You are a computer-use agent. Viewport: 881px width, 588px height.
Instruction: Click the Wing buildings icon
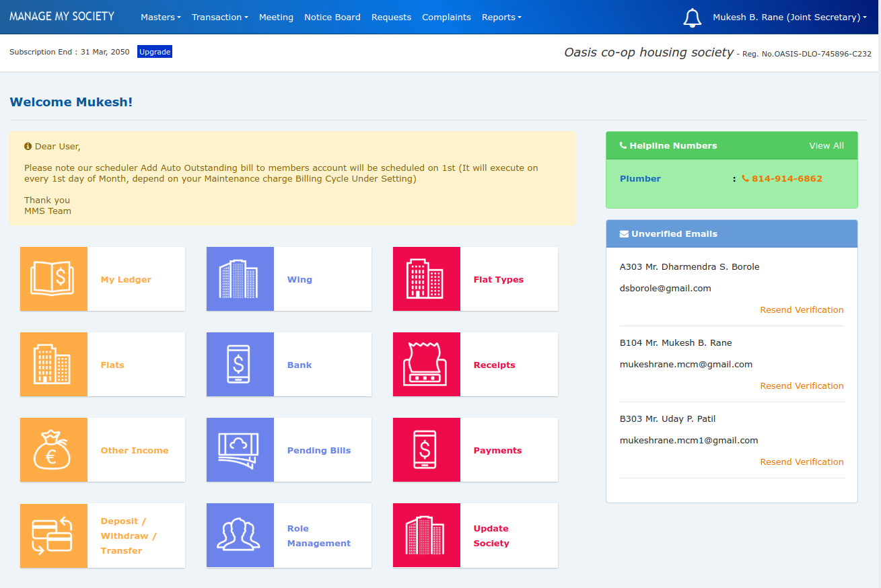tap(240, 279)
